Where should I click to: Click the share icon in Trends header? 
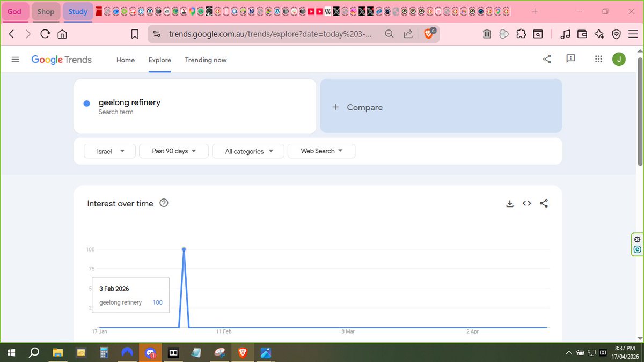pyautogui.click(x=547, y=59)
